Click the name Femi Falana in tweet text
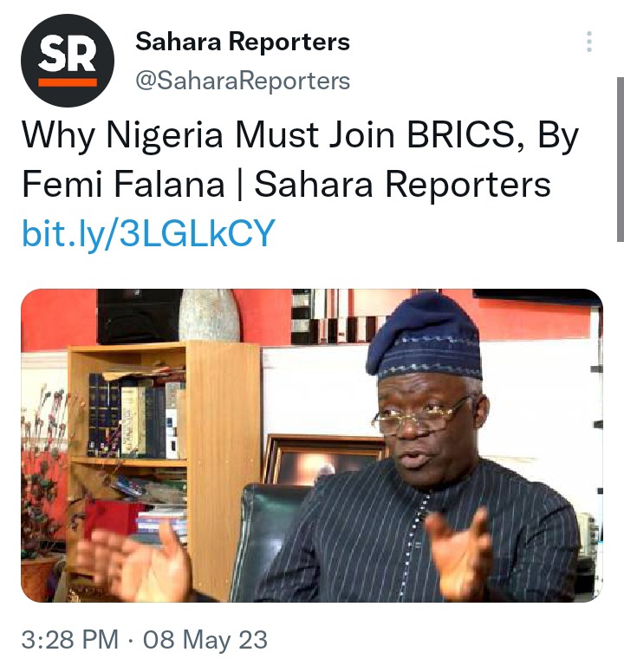The height and width of the screenshot is (672, 624). click(123, 185)
